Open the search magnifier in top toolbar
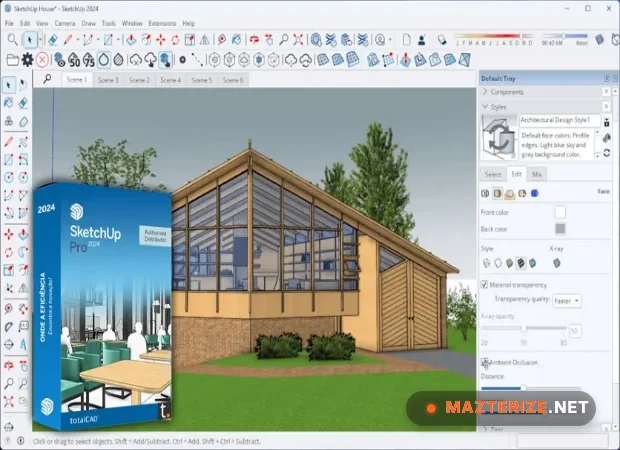This screenshot has height=450, width=620. pos(12,40)
